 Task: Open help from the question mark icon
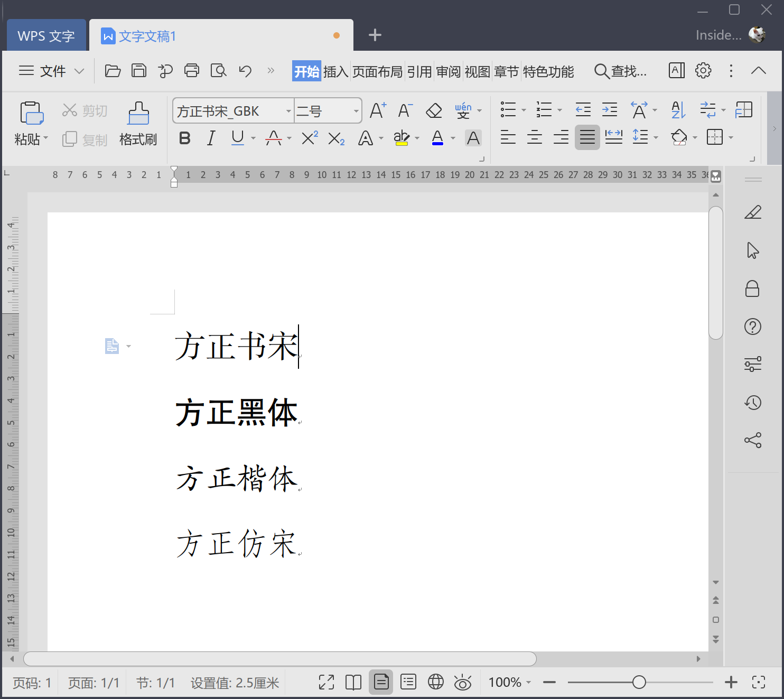coord(753,327)
